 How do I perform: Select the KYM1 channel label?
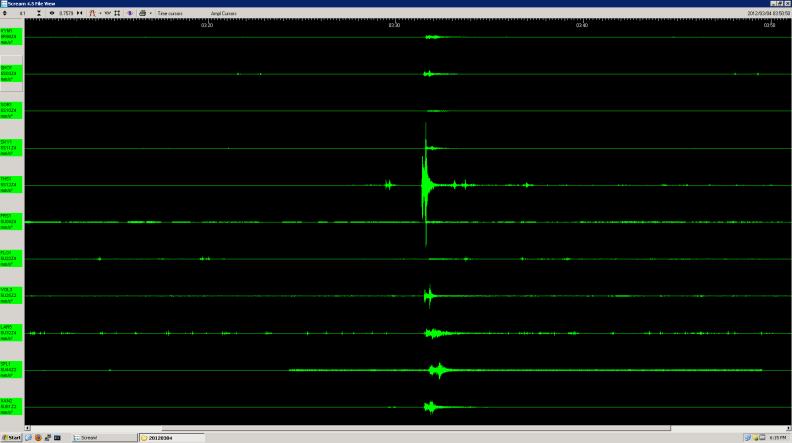point(11,37)
